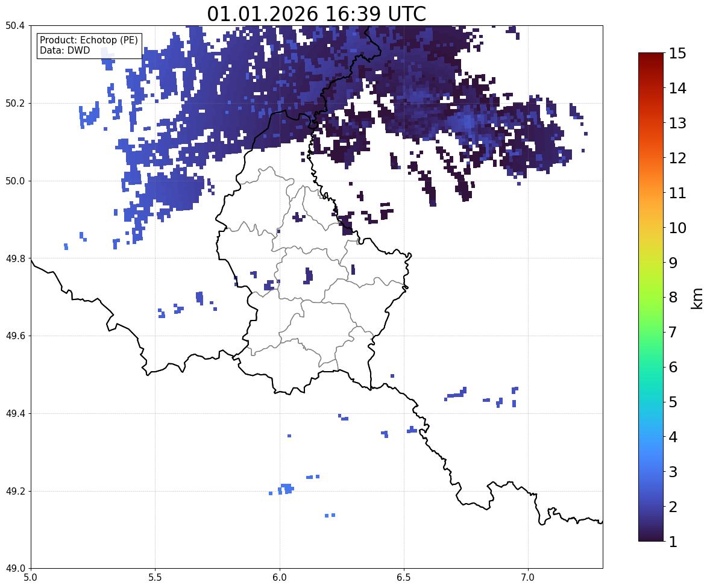Screen dimensions: 710x588
Task: Click the colorbar unit label "km"
Action: 697,299
